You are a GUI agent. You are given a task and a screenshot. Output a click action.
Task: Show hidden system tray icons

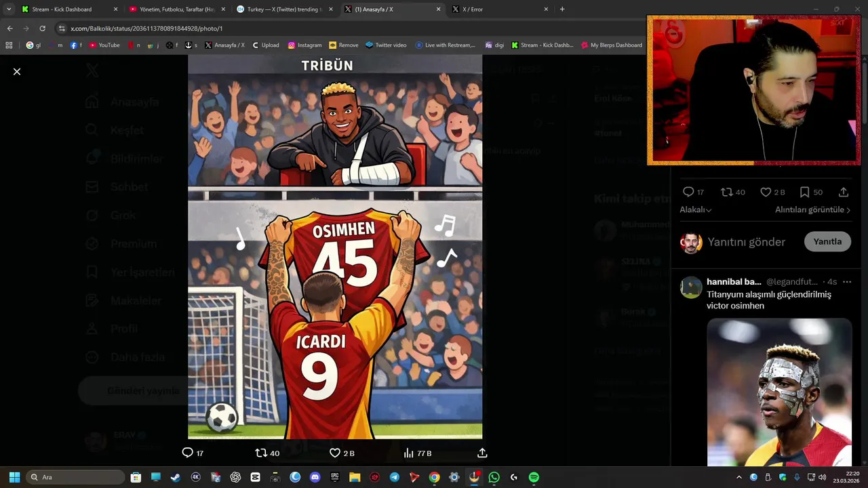(739, 477)
